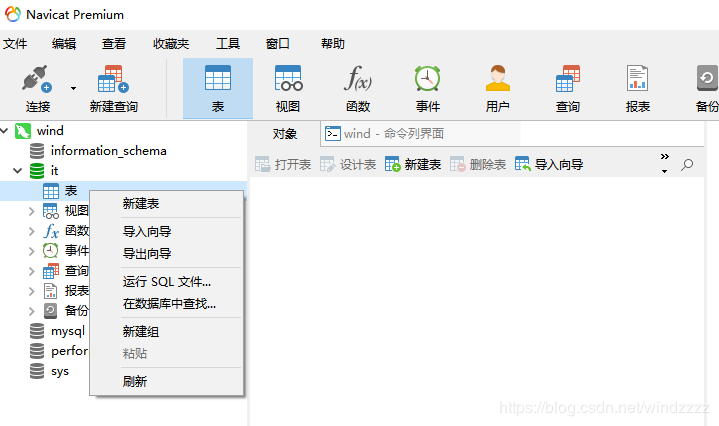Open the 收藏夹 menu
719x426 pixels.
(171, 44)
